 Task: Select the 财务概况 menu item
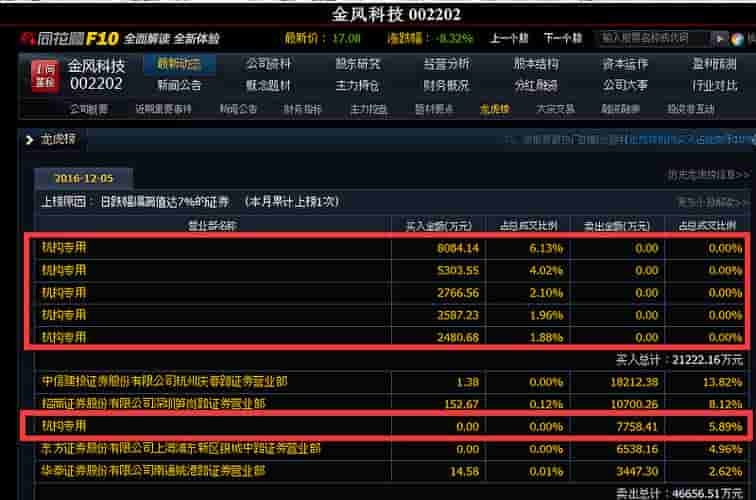[x=446, y=85]
